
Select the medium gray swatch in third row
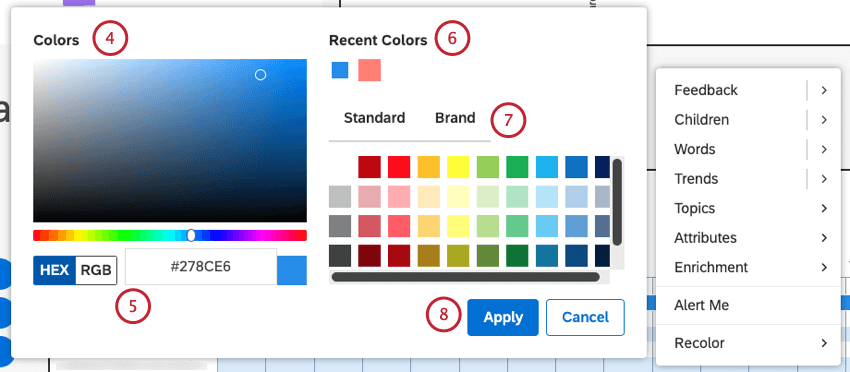[340, 226]
